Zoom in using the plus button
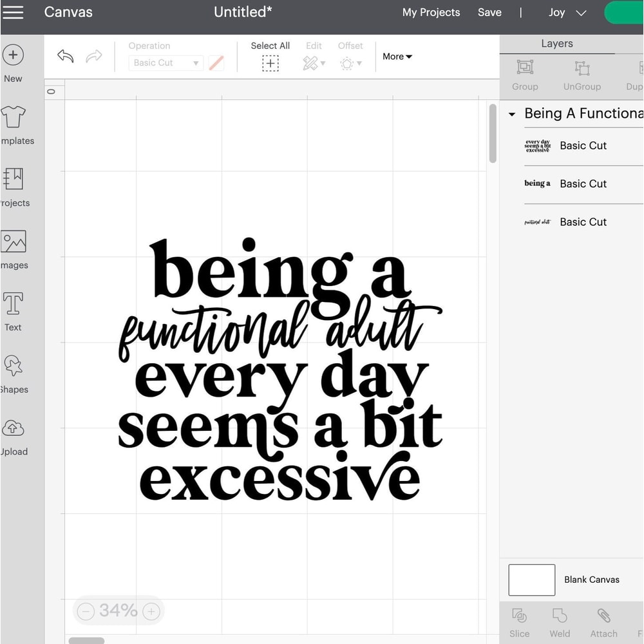Viewport: 644px width, 644px height. pyautogui.click(x=150, y=611)
